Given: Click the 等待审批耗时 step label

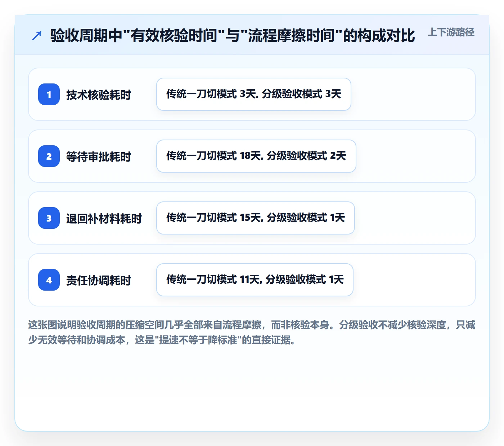Looking at the screenshot, I should (x=99, y=157).
